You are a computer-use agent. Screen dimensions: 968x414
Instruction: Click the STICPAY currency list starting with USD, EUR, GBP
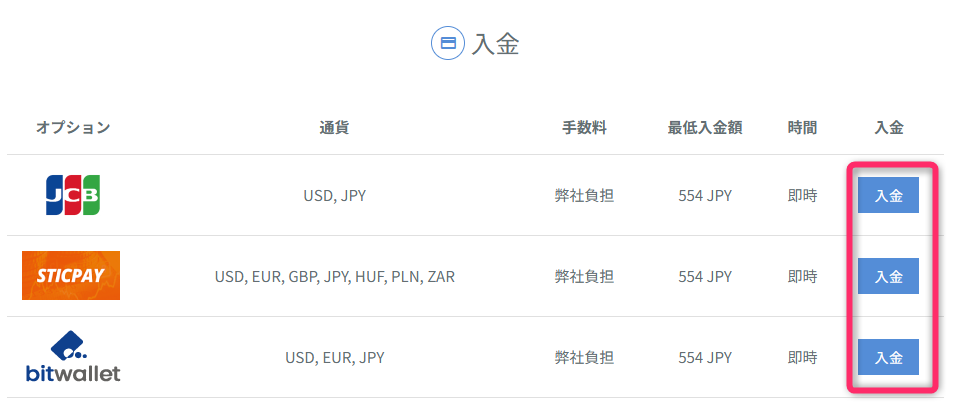coord(334,276)
